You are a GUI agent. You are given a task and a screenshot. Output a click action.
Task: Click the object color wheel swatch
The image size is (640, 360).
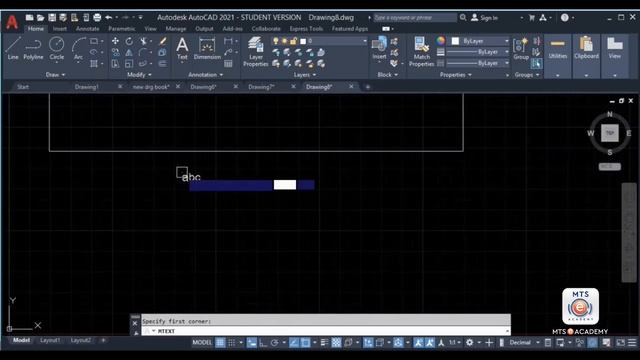440,41
